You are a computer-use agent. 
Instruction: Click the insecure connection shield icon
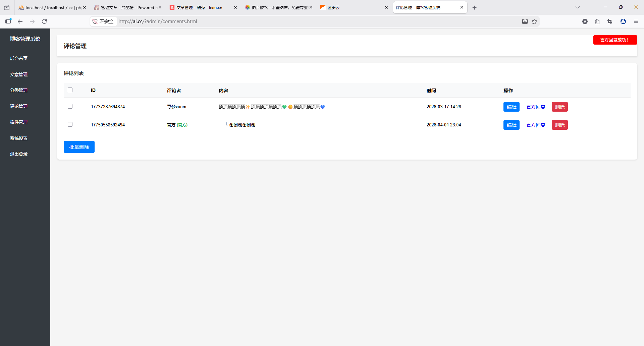[x=95, y=21]
